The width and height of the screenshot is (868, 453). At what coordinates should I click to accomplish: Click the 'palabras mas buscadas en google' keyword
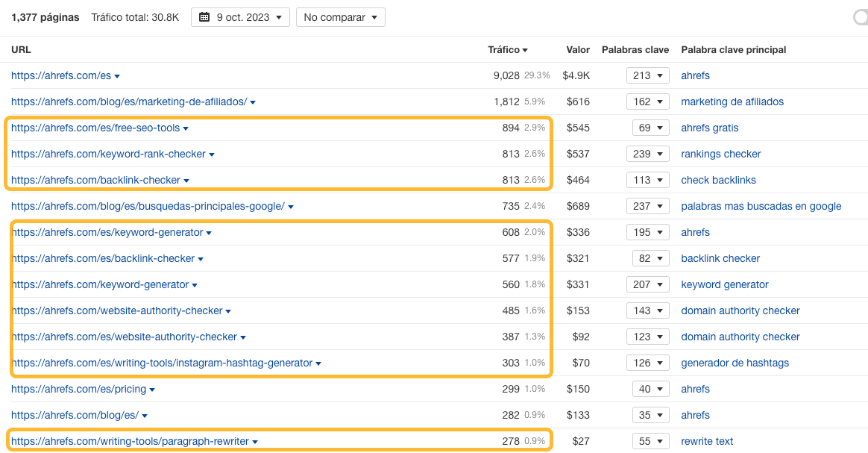pos(761,206)
